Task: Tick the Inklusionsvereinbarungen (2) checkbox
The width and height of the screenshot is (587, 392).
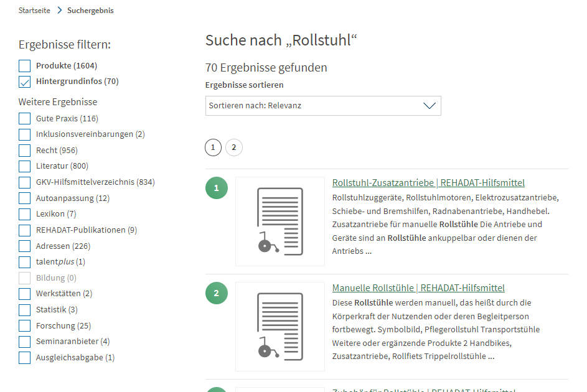Action: [25, 134]
